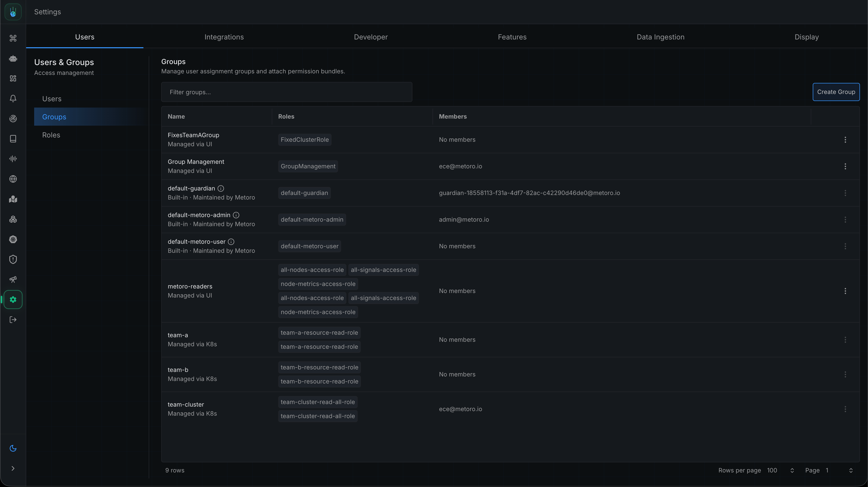
Task: Click the team-b group name
Action: [178, 370]
